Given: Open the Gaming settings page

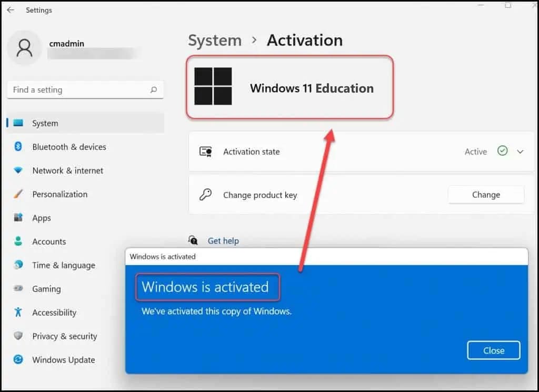Looking at the screenshot, I should (46, 289).
